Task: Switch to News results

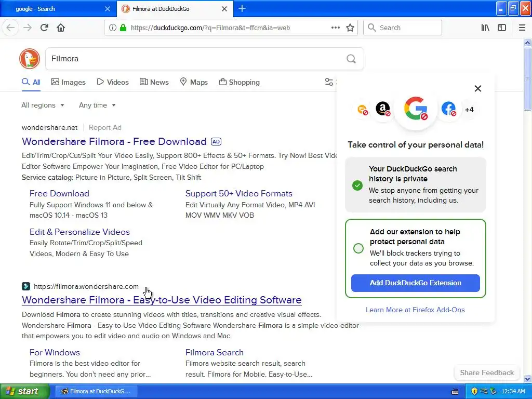Action: 154,82
